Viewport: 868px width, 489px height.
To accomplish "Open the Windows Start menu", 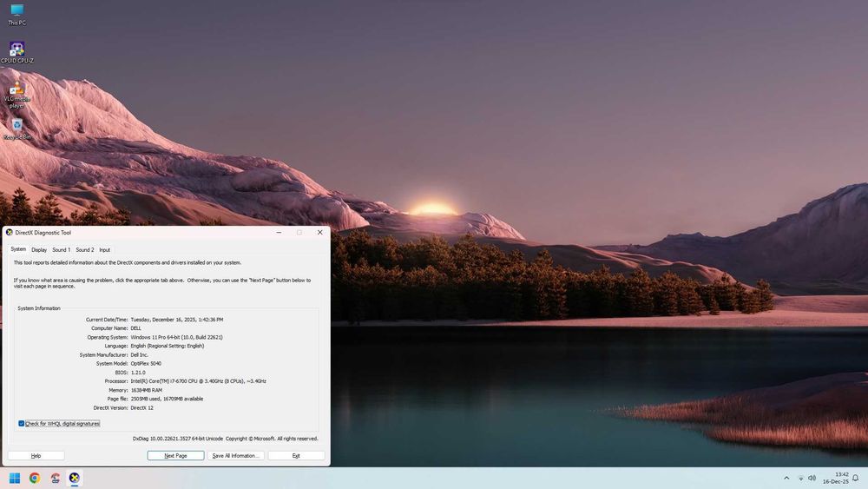I will coord(15,478).
